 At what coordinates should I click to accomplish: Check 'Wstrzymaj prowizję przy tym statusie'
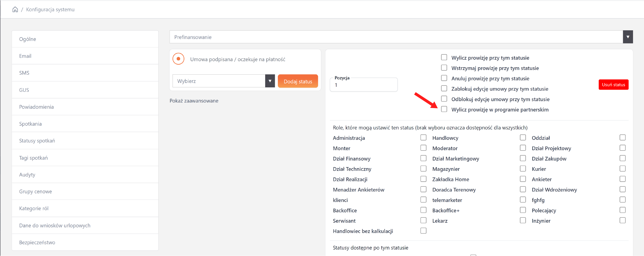coord(444,68)
